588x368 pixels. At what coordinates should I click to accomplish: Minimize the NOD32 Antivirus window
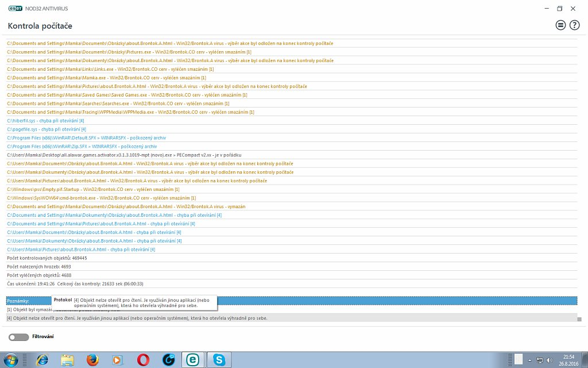coord(547,8)
